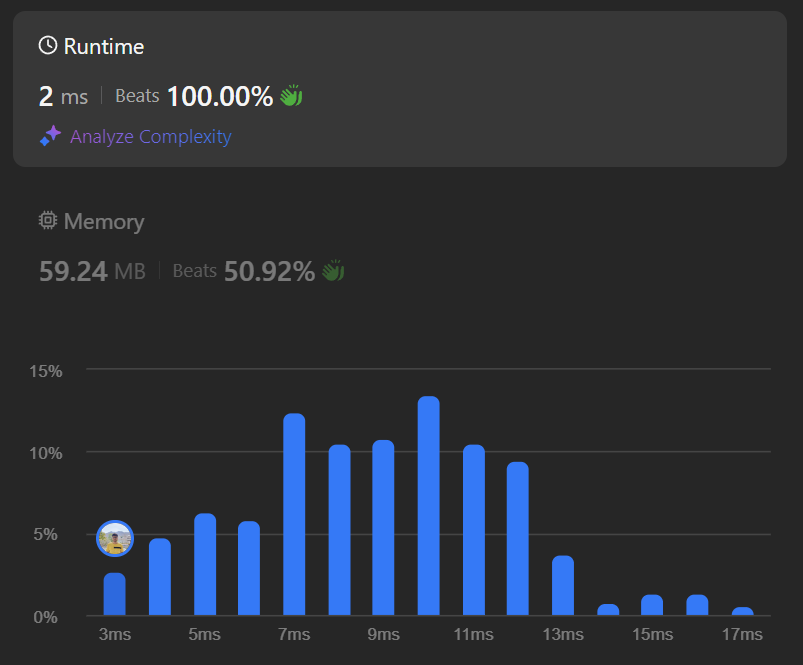Click the 100.00% runtime beats value

click(219, 97)
